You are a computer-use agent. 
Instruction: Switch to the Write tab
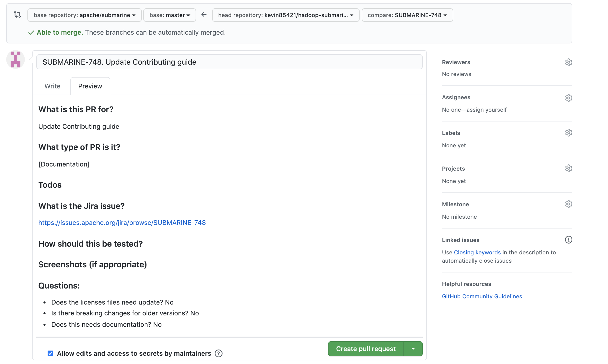[x=52, y=86]
